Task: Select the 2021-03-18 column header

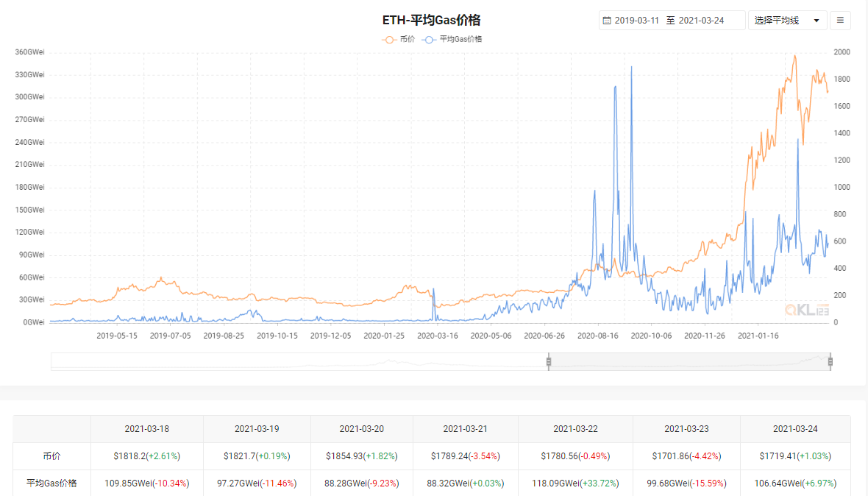Action: 146,429
